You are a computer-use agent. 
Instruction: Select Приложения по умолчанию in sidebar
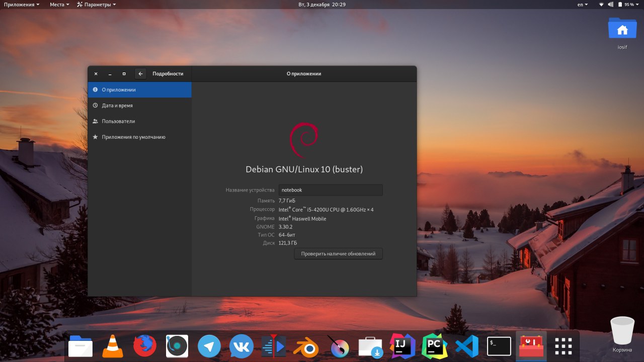coord(139,137)
